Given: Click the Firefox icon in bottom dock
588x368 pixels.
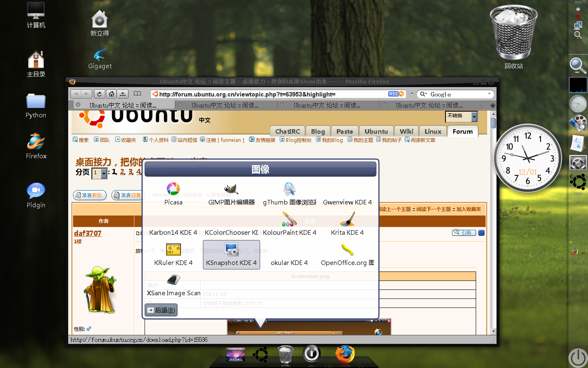Looking at the screenshot, I should point(345,354).
